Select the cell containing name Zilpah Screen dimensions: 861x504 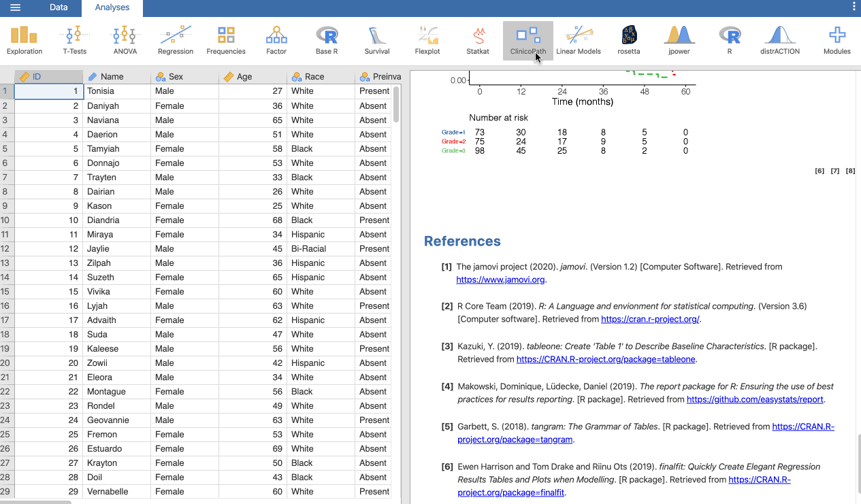point(116,263)
